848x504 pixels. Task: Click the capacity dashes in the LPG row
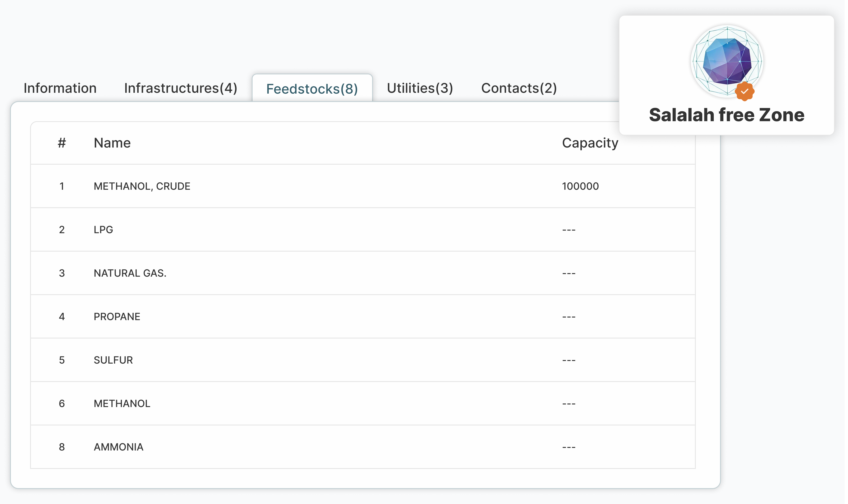[569, 230]
